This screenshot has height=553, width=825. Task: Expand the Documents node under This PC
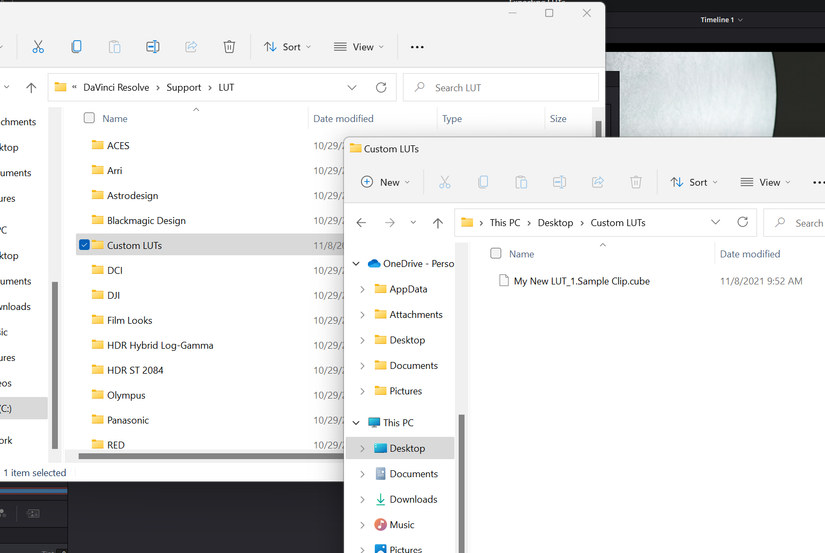coord(362,474)
